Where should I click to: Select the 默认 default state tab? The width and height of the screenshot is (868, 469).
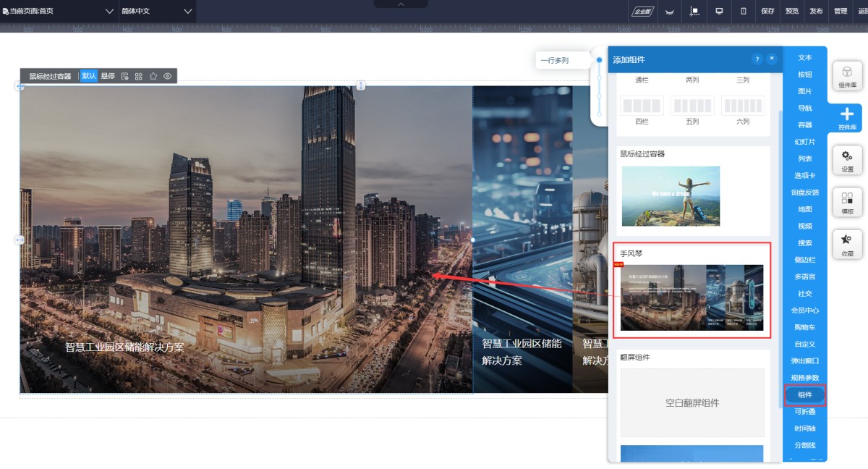(x=89, y=76)
